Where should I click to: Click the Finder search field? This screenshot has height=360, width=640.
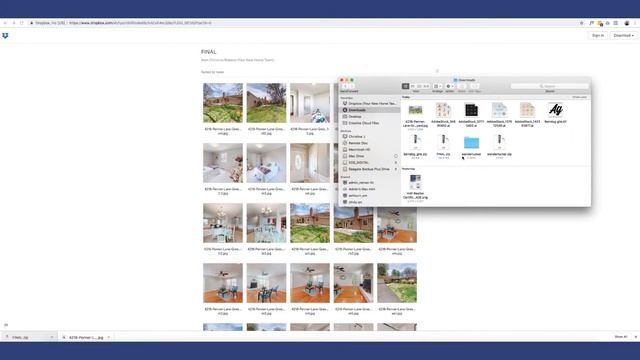pyautogui.click(x=549, y=86)
